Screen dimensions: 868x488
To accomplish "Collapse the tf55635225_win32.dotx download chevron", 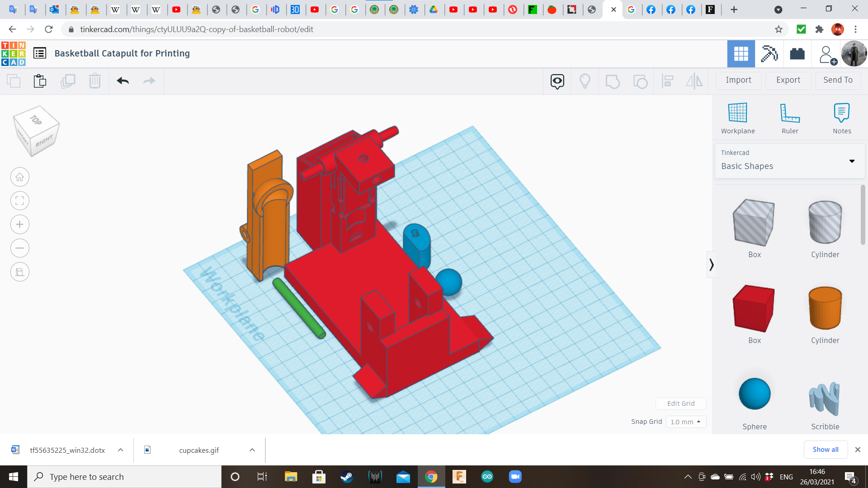I will [120, 450].
